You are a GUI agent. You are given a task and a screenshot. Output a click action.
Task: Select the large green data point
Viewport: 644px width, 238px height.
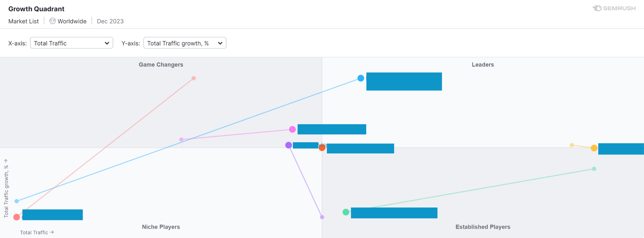(346, 212)
